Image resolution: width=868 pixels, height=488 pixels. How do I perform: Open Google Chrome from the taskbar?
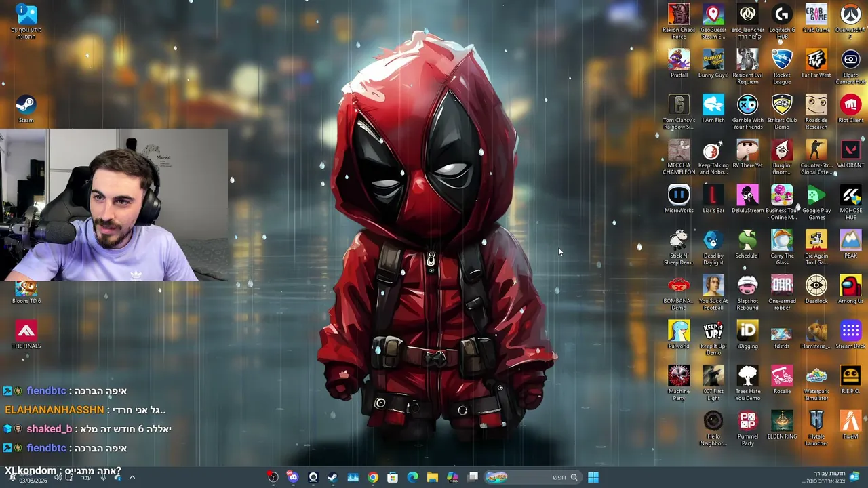tap(373, 477)
